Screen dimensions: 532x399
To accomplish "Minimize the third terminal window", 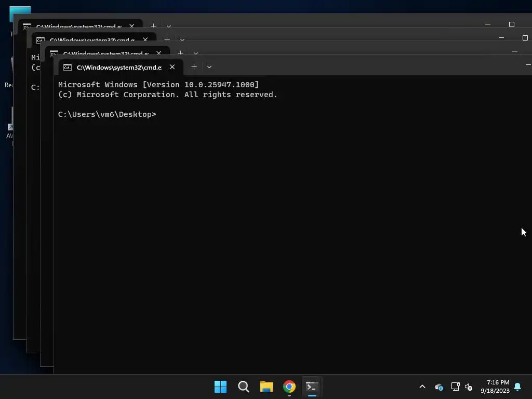I will tap(501, 37).
